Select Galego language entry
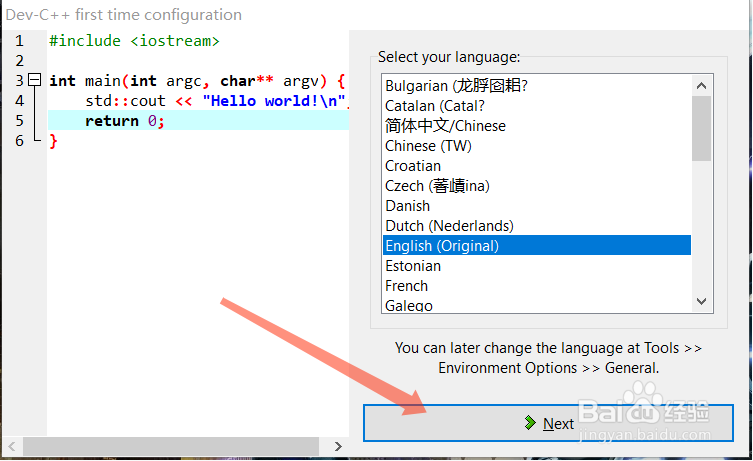 coord(536,304)
